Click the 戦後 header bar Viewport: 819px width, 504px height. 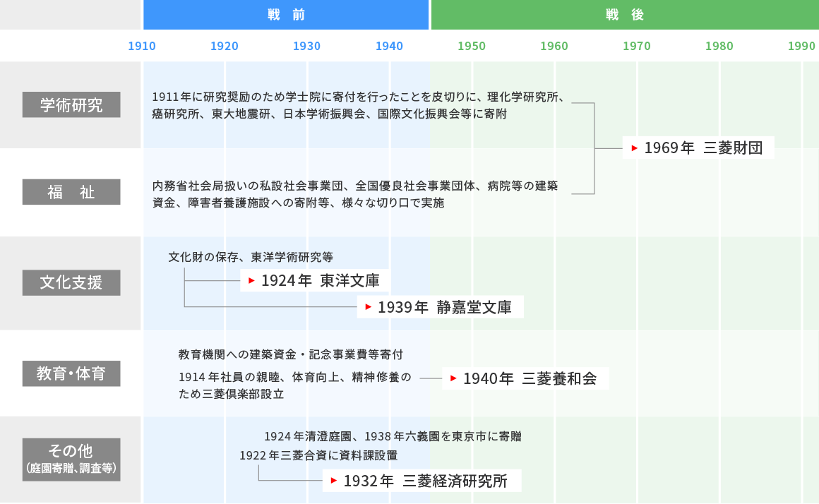click(x=625, y=15)
